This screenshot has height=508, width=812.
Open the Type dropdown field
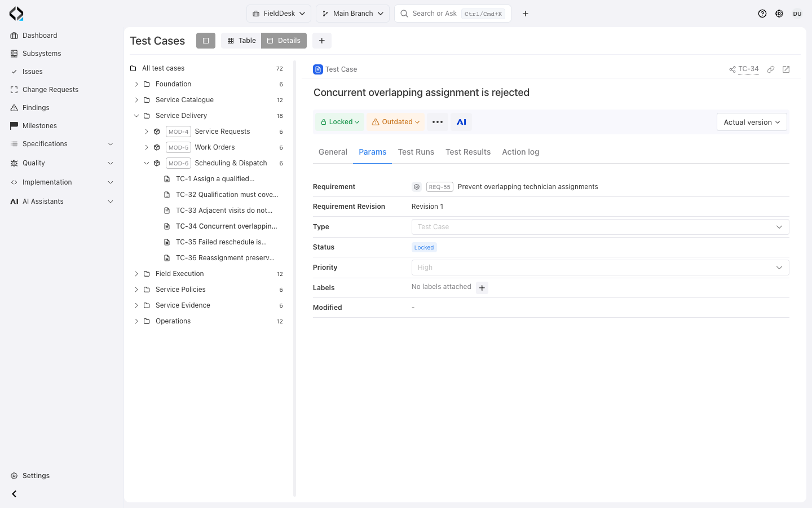pos(600,227)
